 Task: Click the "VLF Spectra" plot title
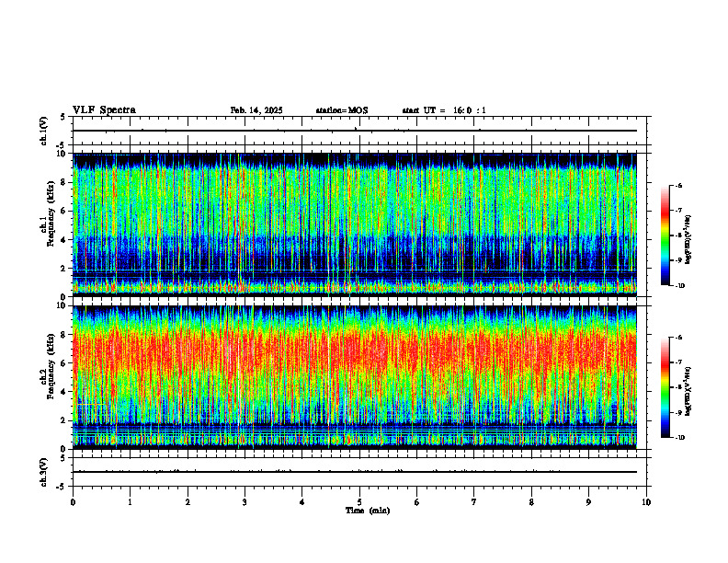pyautogui.click(x=104, y=110)
